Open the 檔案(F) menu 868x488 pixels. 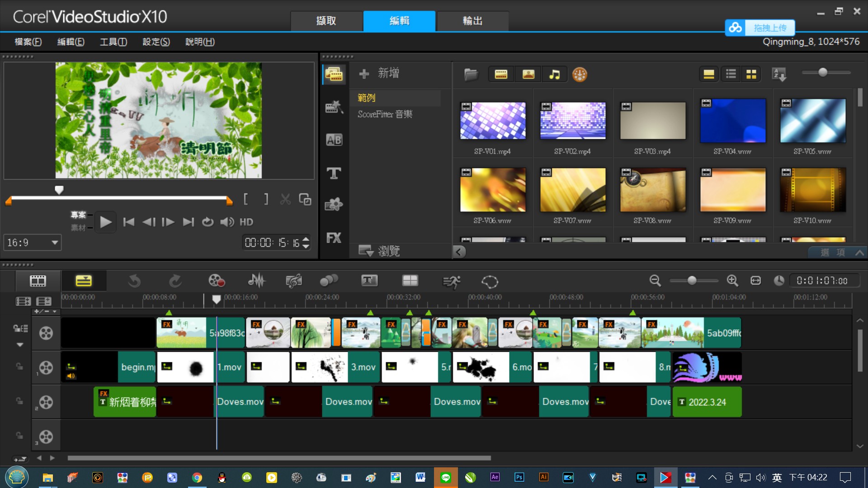click(x=28, y=42)
